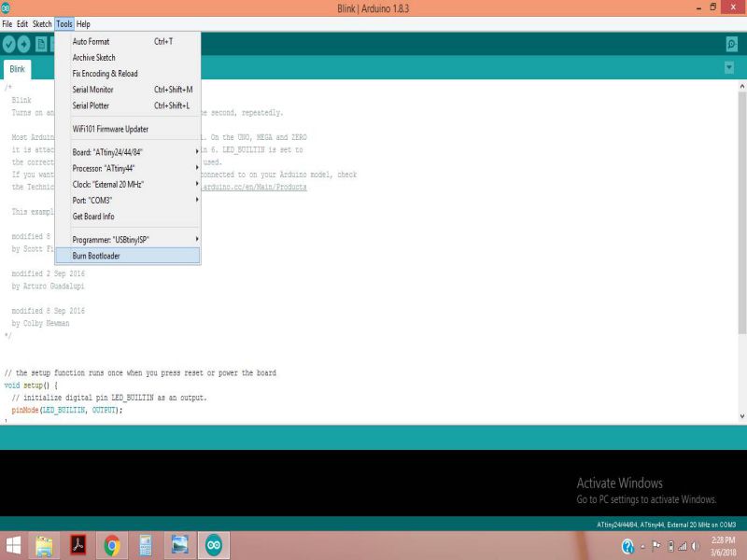This screenshot has width=747, height=560.
Task: Click 'by Colby Newman' comment line
Action: point(40,323)
